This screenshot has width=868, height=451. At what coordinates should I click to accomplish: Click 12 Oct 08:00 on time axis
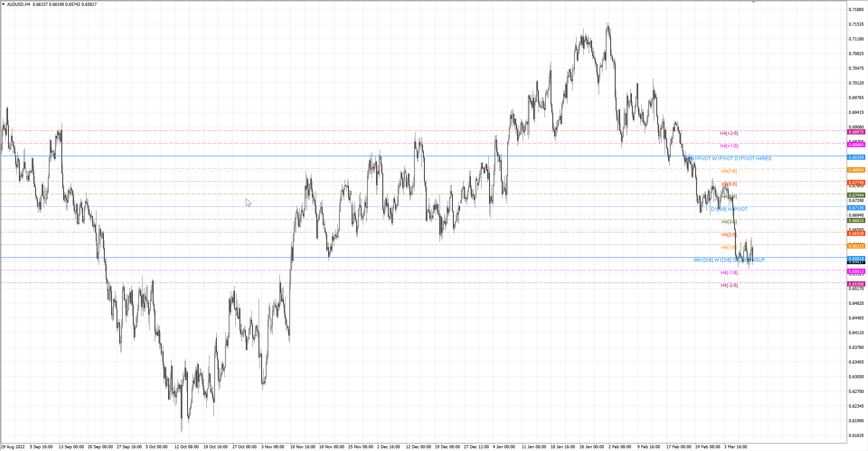[x=186, y=447]
